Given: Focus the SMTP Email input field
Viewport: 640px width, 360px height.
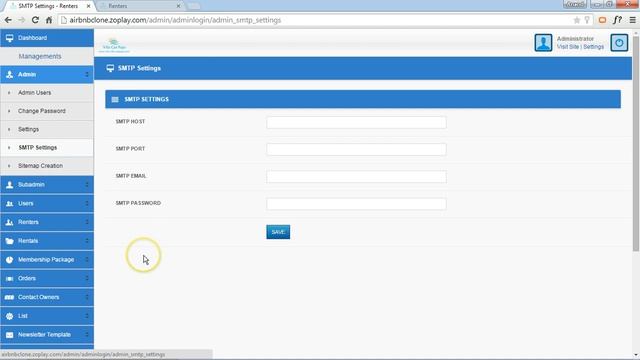Looking at the screenshot, I should pyautogui.click(x=356, y=177).
